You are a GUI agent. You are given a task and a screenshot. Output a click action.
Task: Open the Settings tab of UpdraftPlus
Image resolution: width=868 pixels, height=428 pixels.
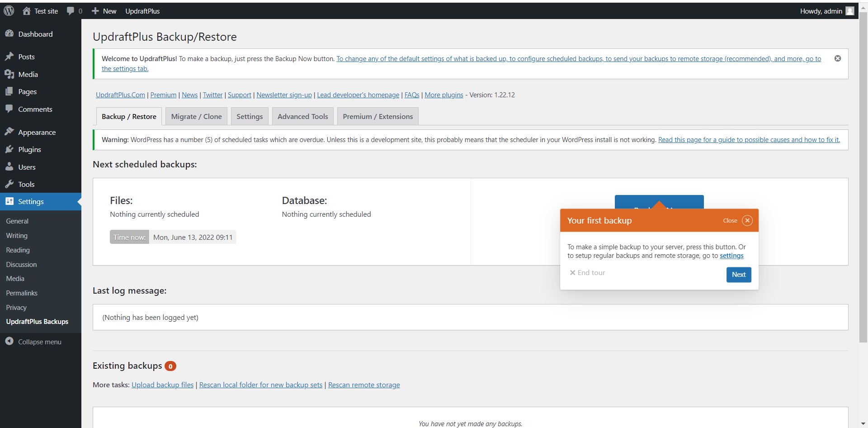coord(250,116)
